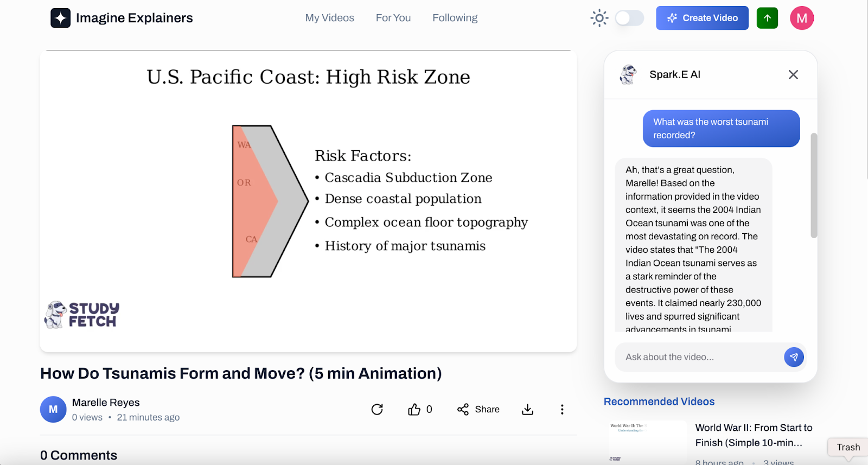868x465 pixels.
Task: Open the World War II video thumbnail
Action: click(647, 443)
